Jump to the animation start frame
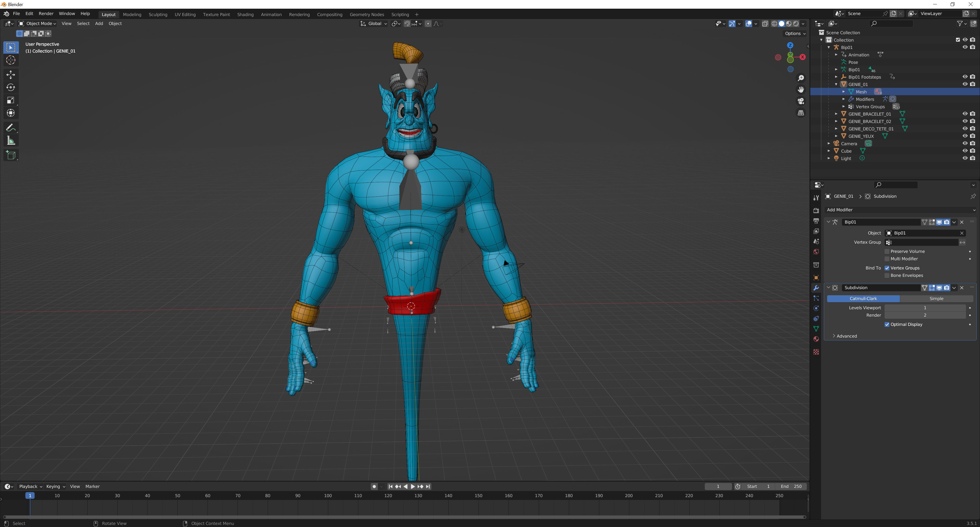Screen dimensions: 980x527 point(390,486)
